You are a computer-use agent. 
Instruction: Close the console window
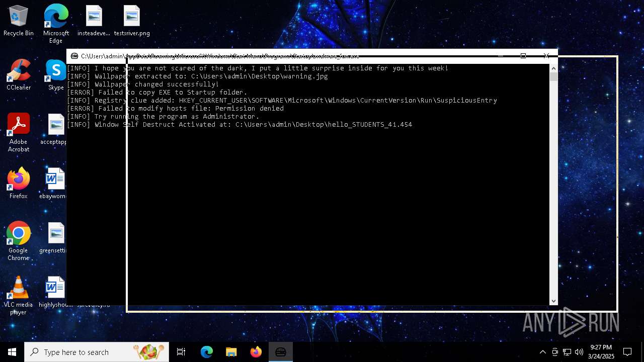(546, 56)
